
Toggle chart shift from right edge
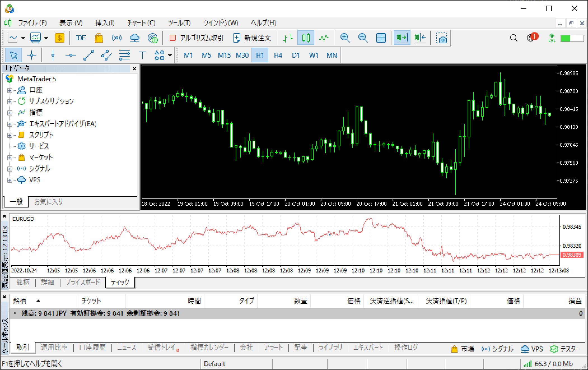pos(420,38)
